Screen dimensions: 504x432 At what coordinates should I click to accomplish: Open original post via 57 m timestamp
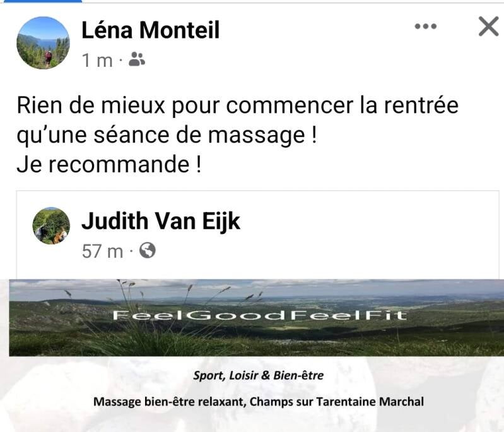pos(103,251)
